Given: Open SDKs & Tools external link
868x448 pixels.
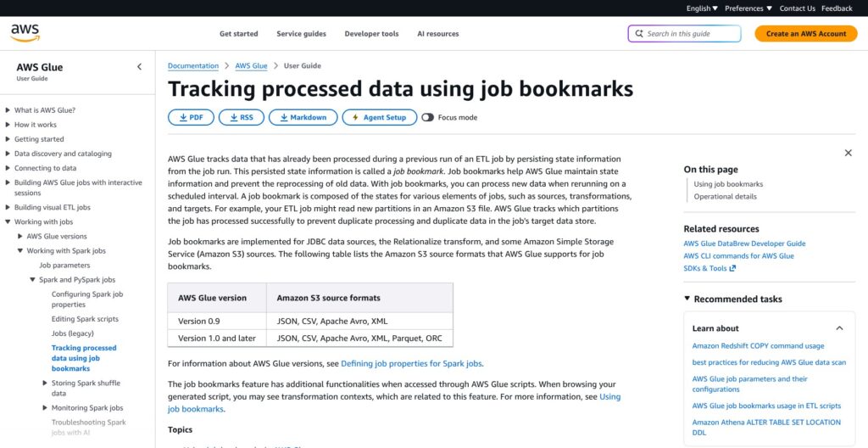Looking at the screenshot, I should (x=709, y=268).
